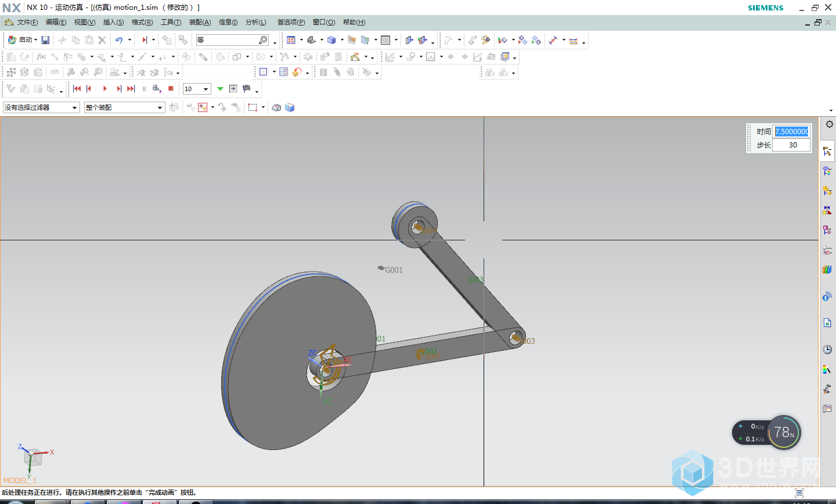This screenshot has height=504, width=836.
Task: Expand the Undo history dropdown arrow
Action: tap(129, 40)
